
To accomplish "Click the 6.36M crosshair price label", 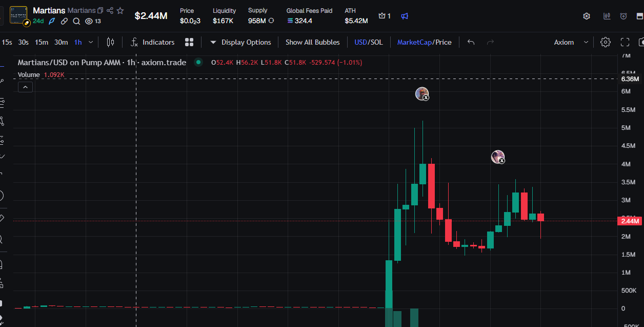I will pyautogui.click(x=630, y=79).
